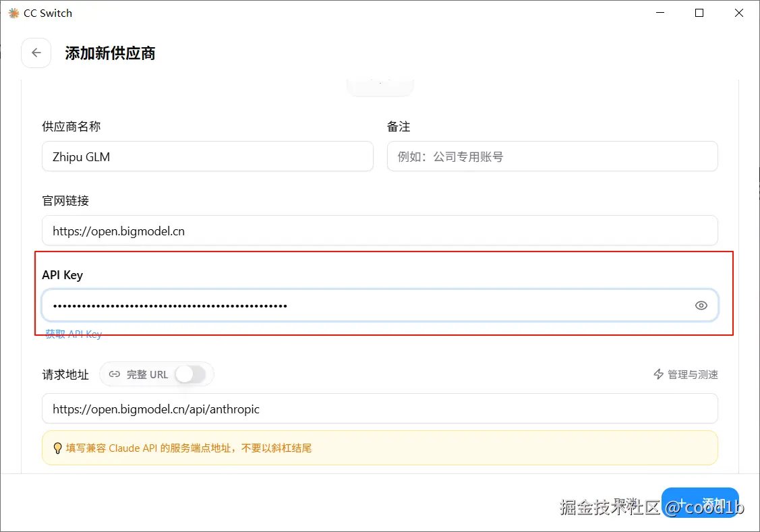The height and width of the screenshot is (532, 760).
Task: Focus the 备注 notes input field
Action: click(x=552, y=156)
